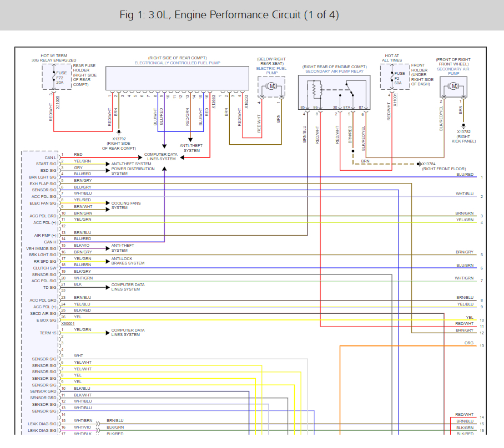The height and width of the screenshot is (448, 504).
Task: Select the Fuse F2 60A symbol
Action: (392, 78)
